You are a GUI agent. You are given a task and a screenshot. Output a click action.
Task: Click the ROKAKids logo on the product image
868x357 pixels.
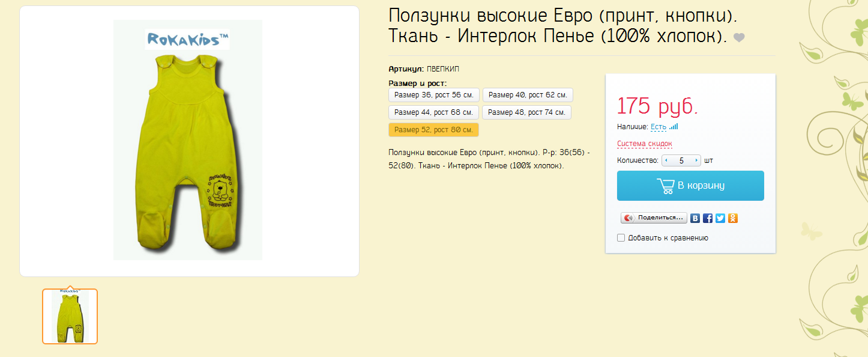click(x=186, y=37)
